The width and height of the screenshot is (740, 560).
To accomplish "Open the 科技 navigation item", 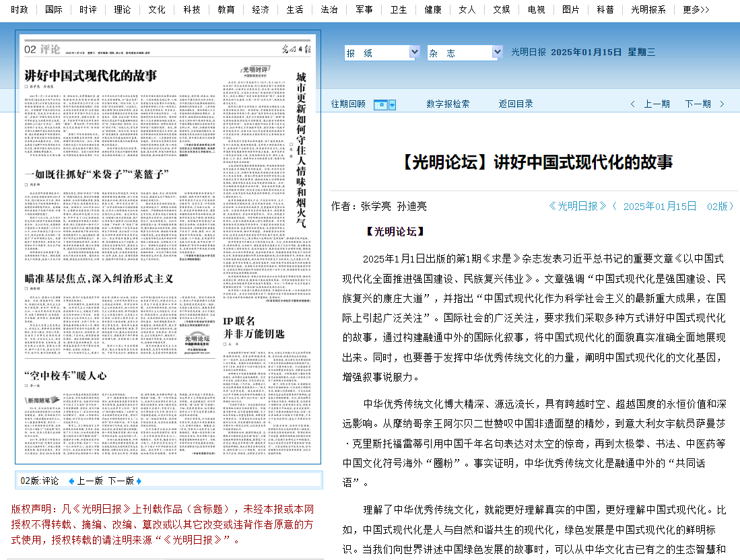I will coord(192,9).
